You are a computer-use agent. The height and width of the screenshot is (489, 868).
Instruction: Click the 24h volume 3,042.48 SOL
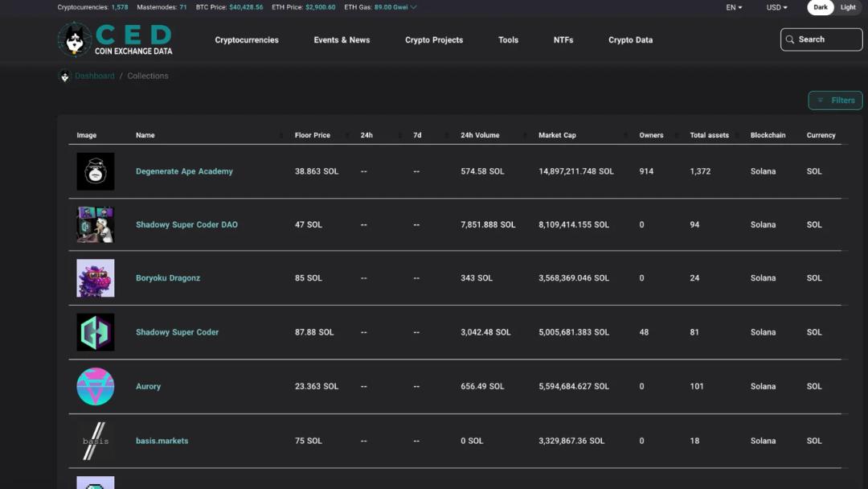tap(485, 332)
